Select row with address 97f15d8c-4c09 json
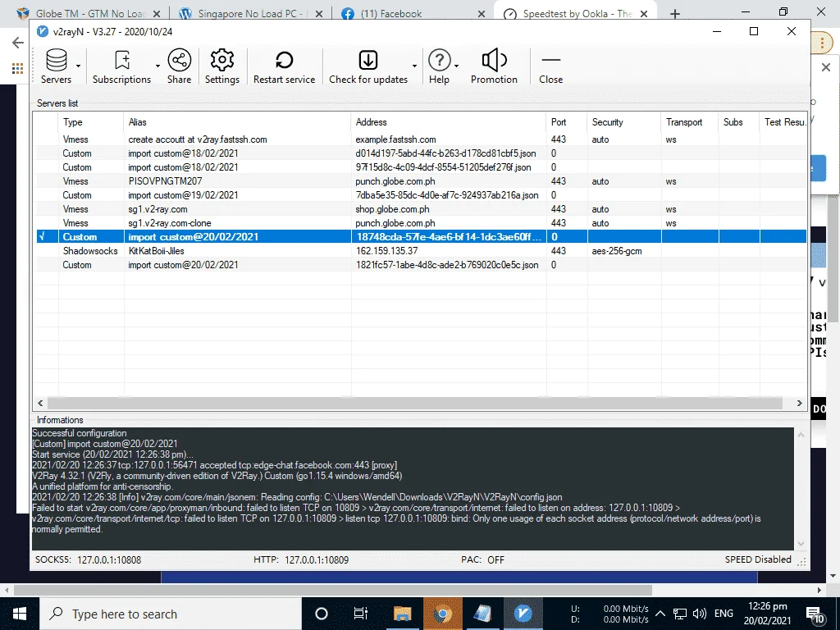Image resolution: width=840 pixels, height=630 pixels. click(421, 167)
